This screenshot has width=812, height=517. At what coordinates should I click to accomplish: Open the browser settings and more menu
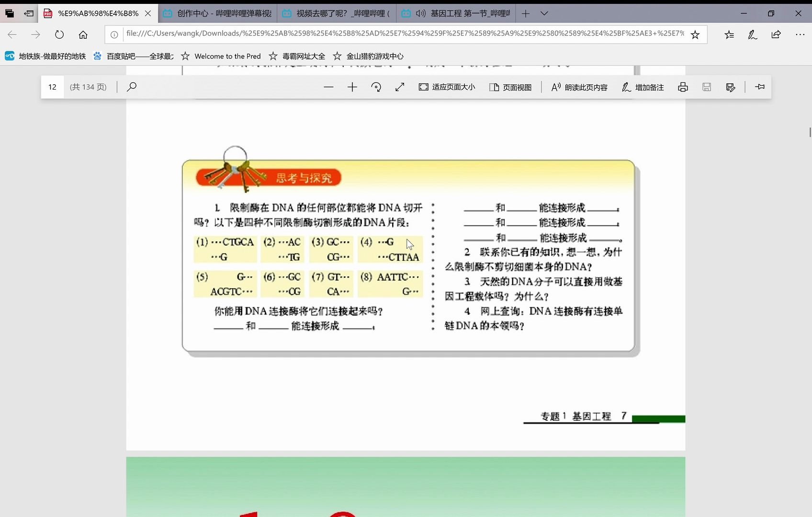[x=800, y=34]
